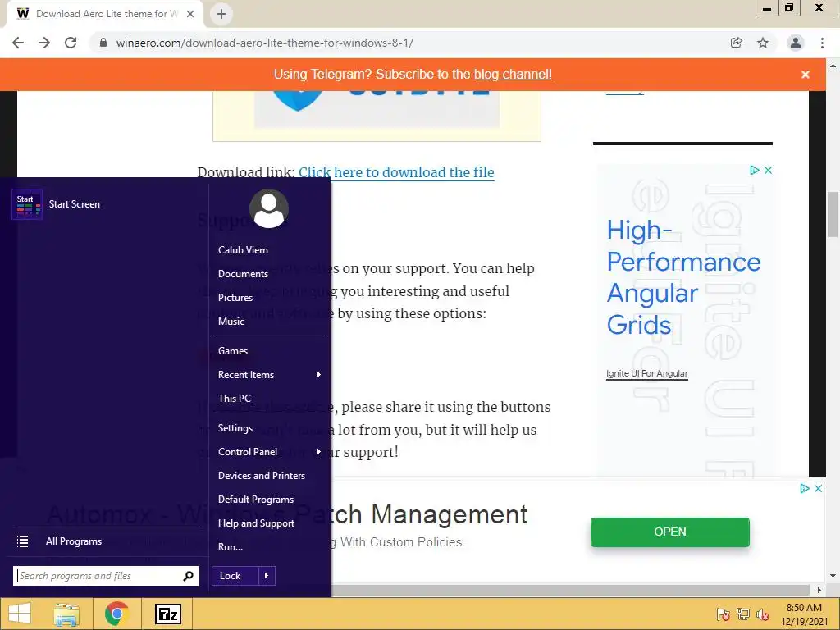Viewport: 840px width, 630px height.
Task: Open Devices and Printers
Action: pos(262,476)
